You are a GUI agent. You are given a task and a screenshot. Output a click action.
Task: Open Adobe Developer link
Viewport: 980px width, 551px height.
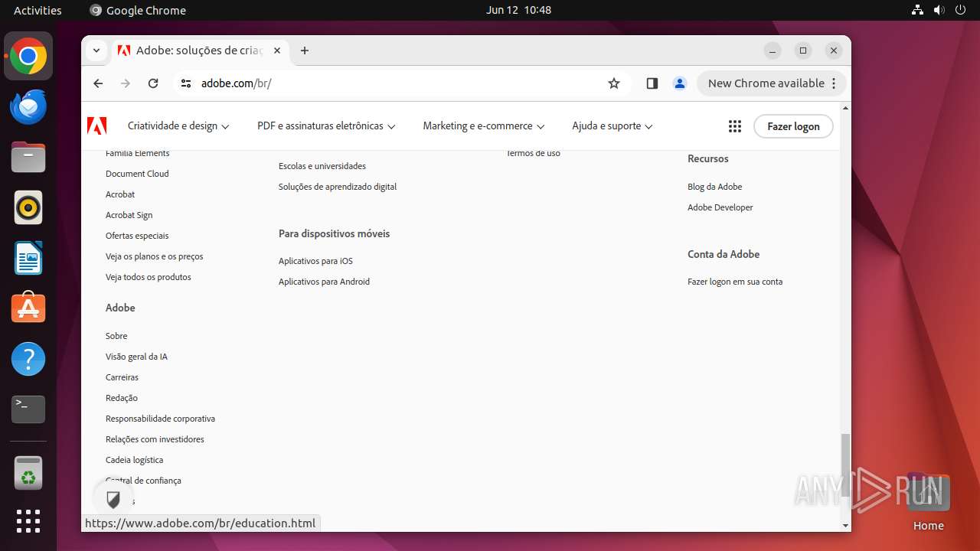point(720,207)
